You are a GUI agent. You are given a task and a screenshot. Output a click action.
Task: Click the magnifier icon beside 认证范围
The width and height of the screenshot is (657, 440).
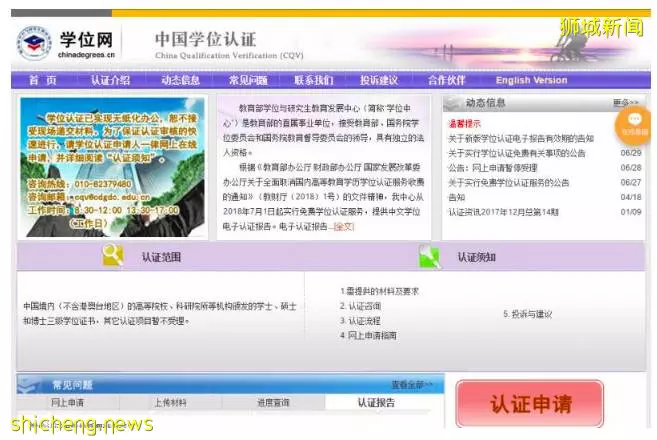(113, 255)
